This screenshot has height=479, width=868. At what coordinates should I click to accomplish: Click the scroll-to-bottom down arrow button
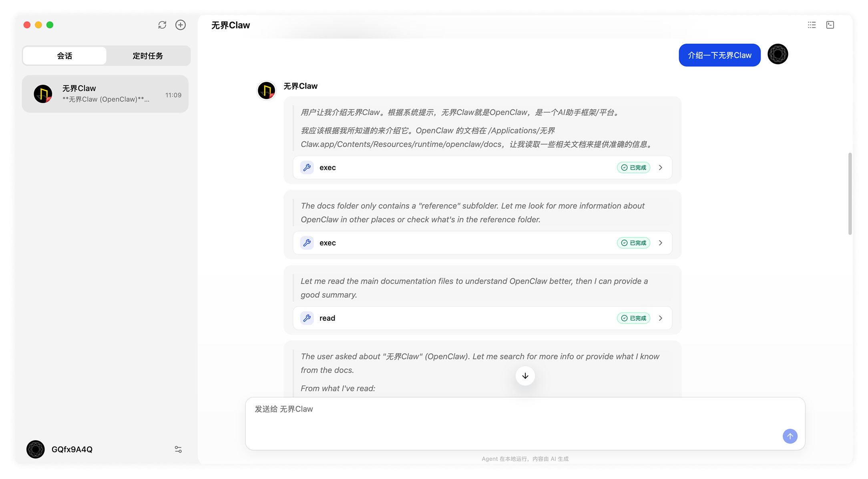[525, 376]
